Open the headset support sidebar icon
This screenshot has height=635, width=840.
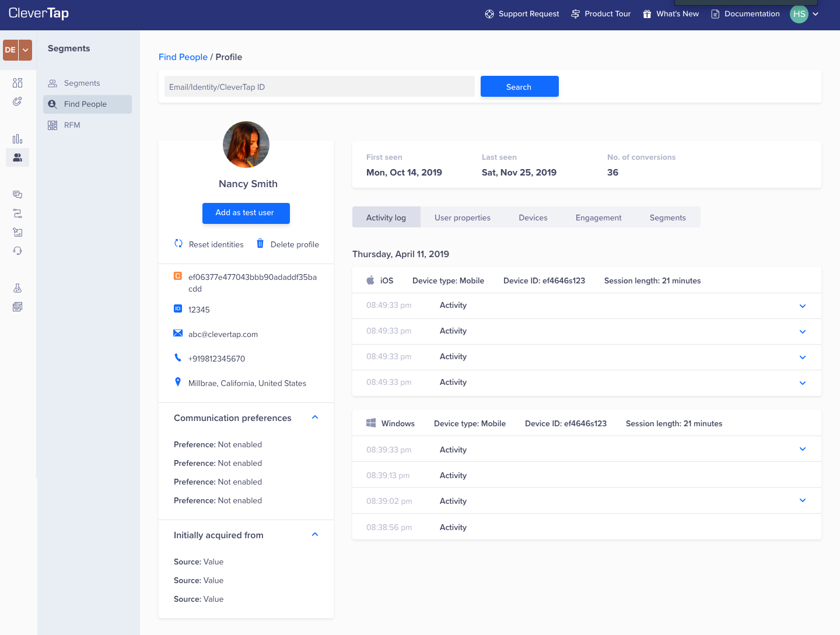pos(17,251)
